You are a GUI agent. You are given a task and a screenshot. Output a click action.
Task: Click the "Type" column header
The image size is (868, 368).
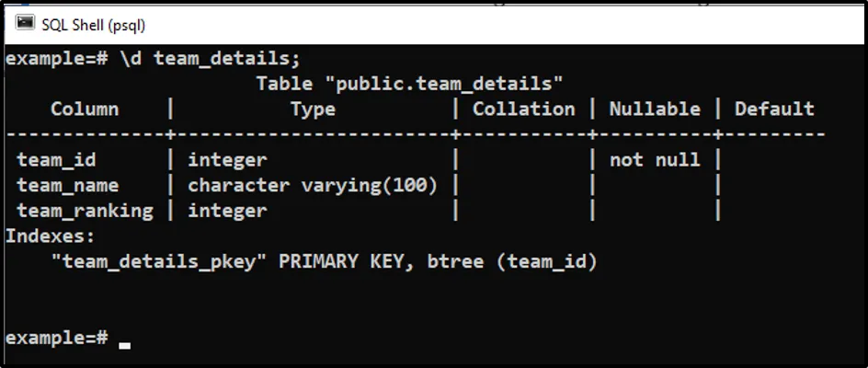pyautogui.click(x=313, y=109)
